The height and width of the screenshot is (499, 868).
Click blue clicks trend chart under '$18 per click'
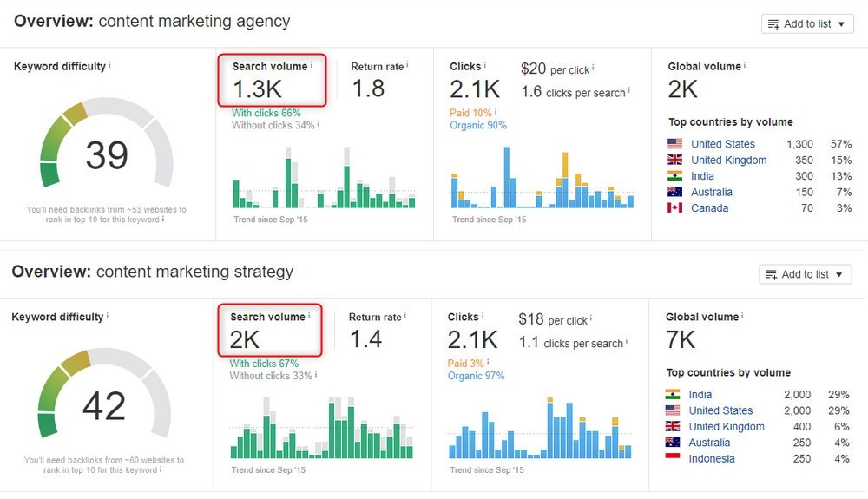[538, 429]
